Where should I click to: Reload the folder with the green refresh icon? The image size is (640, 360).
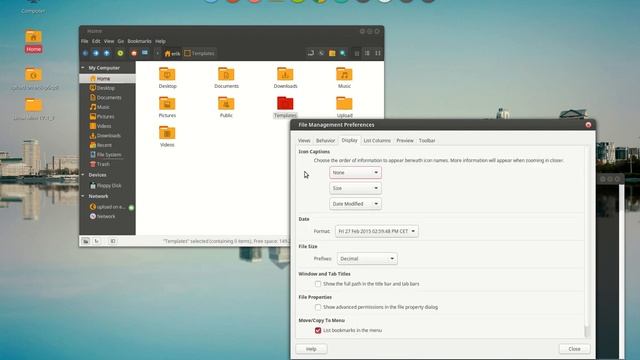[120, 53]
